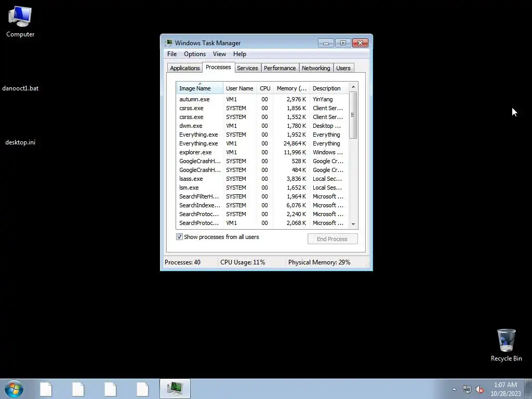Click the Task Manager title bar icon
Viewport: 532px width, 399px height.
pyautogui.click(x=169, y=43)
